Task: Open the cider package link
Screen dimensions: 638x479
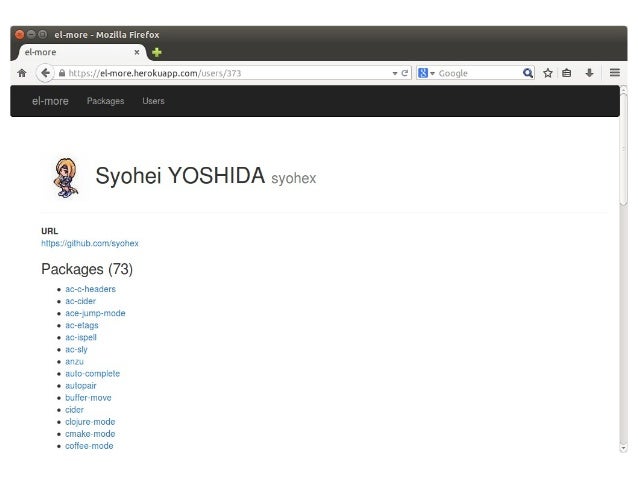Action: tap(74, 410)
